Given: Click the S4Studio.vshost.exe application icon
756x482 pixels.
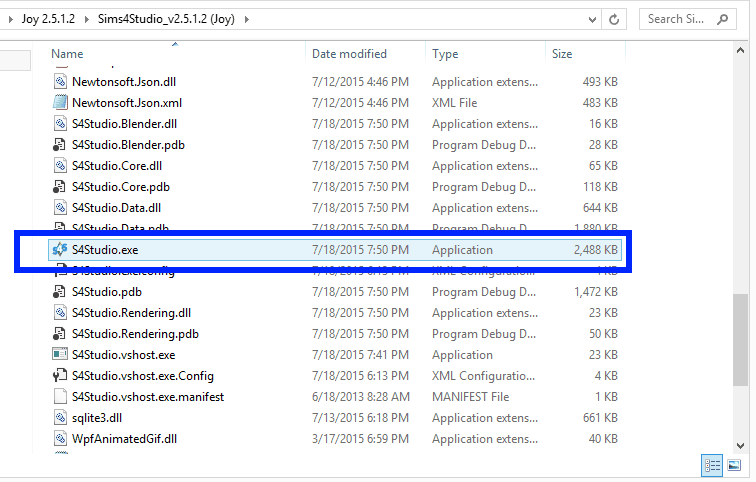Looking at the screenshot, I should [x=60, y=355].
